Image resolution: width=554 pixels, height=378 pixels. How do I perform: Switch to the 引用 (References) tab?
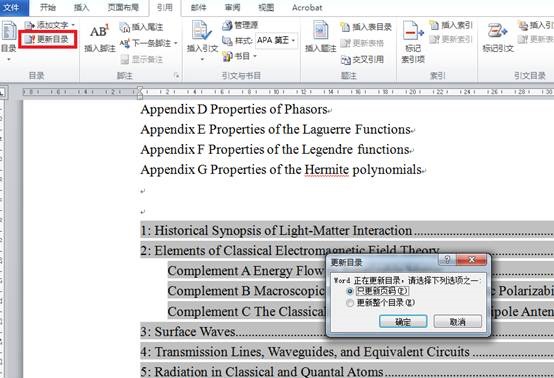(x=165, y=7)
